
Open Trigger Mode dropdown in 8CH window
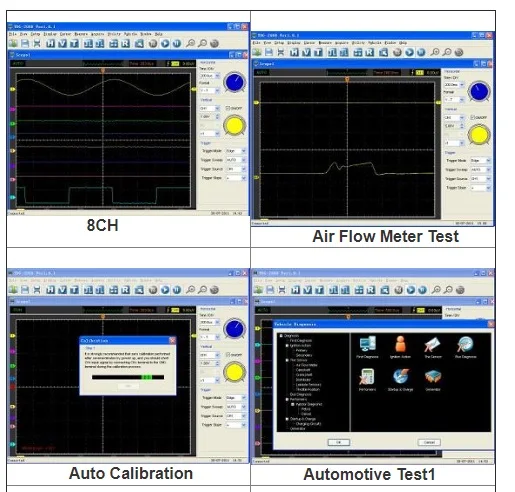[236, 151]
